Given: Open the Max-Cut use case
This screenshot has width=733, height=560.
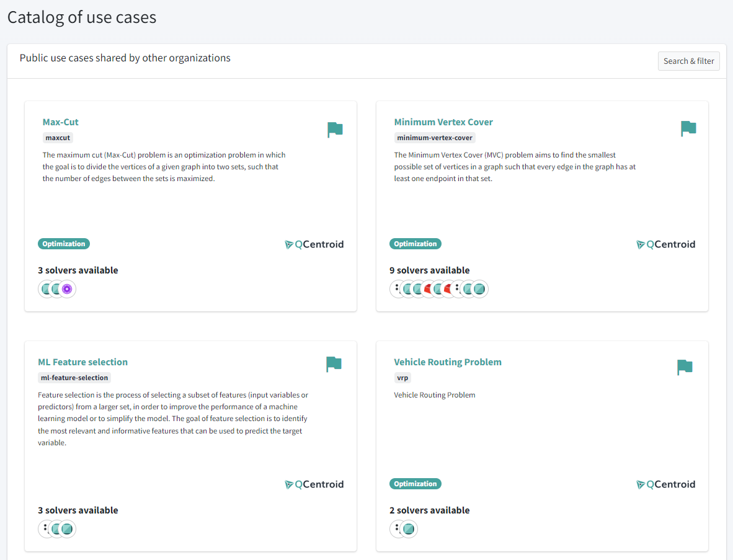Looking at the screenshot, I should pos(60,122).
